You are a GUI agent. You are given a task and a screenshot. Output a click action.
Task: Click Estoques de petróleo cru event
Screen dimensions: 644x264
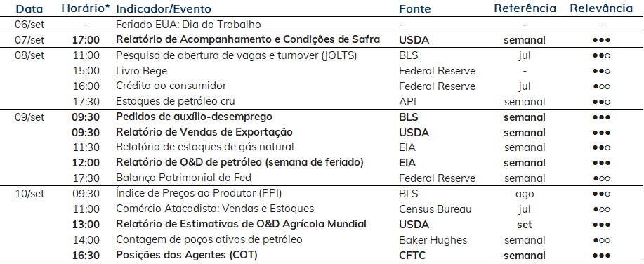(x=176, y=101)
